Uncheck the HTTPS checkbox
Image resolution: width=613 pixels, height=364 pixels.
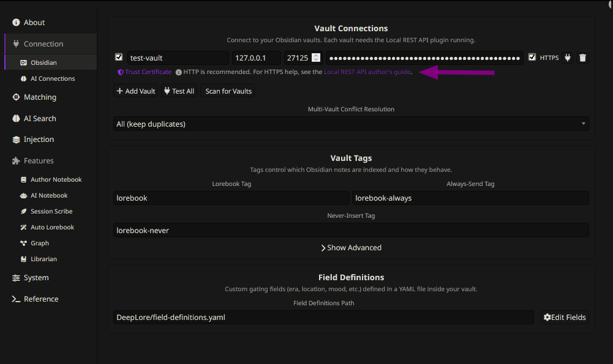point(532,58)
